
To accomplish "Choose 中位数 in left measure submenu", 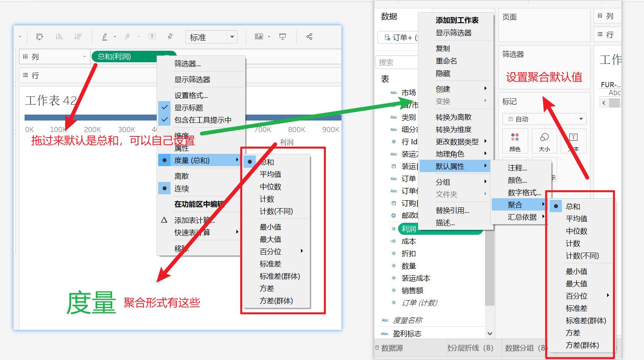I will pos(276,186).
